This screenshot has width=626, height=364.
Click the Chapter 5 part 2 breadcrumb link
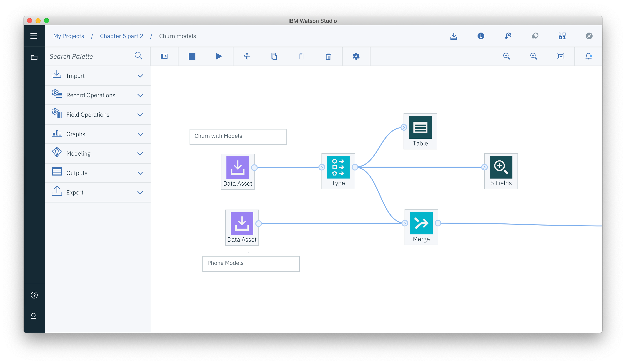(121, 36)
